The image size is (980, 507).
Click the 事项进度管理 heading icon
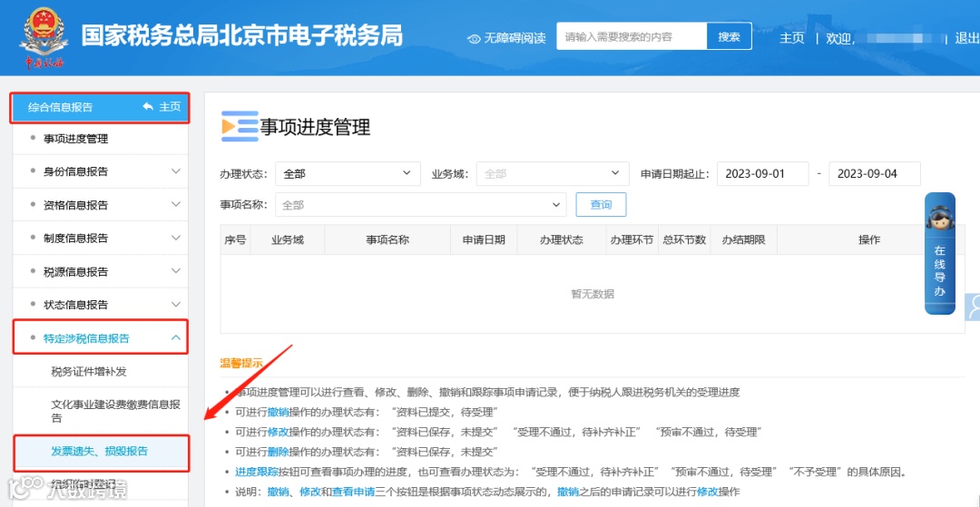tap(240, 126)
